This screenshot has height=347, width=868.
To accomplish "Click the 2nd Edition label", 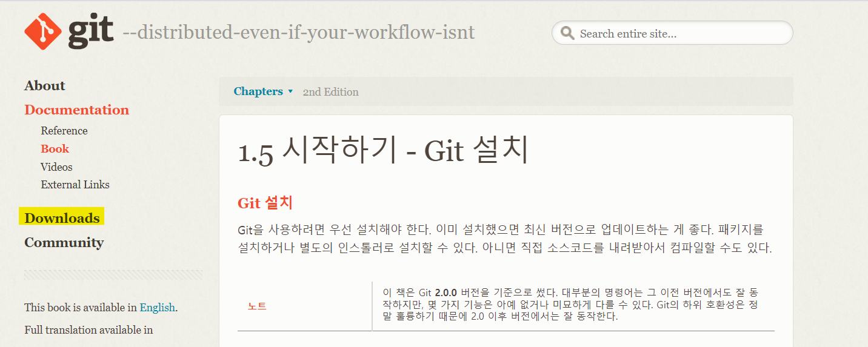I will point(331,92).
